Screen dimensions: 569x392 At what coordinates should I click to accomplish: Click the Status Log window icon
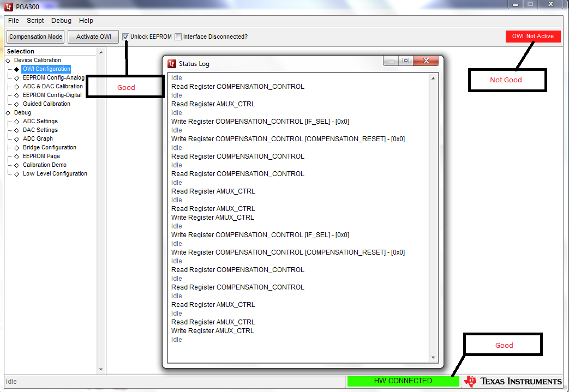172,64
